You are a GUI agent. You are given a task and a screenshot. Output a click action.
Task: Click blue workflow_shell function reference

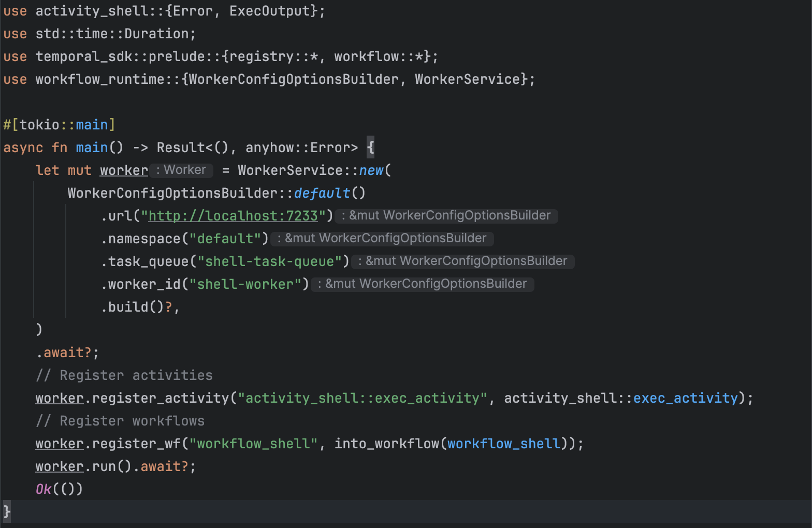click(504, 444)
